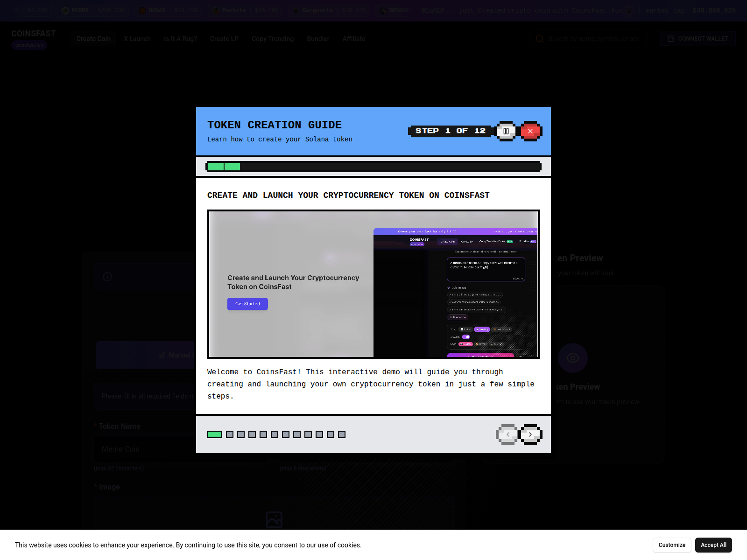Open Is It A Rug? checker
Screen dimensions: 747x560
point(180,39)
